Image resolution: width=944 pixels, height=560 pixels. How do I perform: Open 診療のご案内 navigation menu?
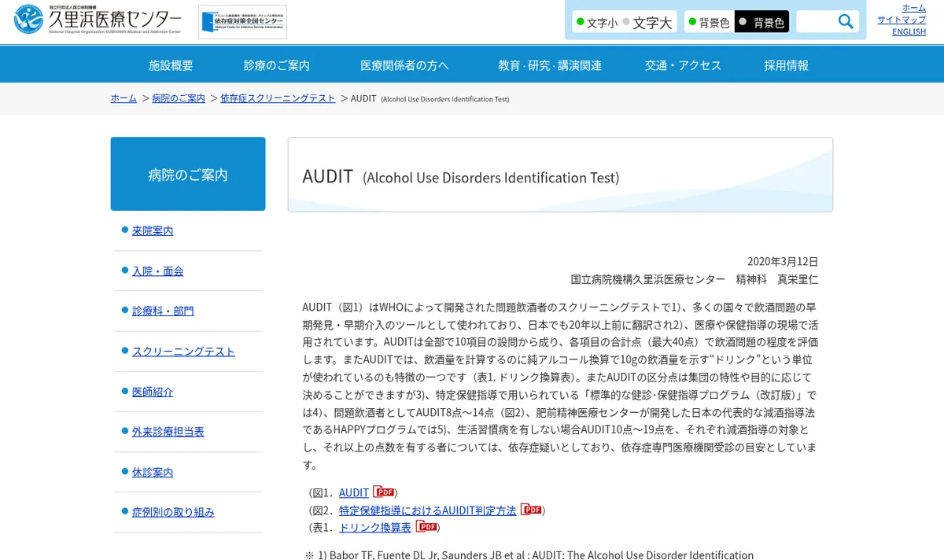277,65
